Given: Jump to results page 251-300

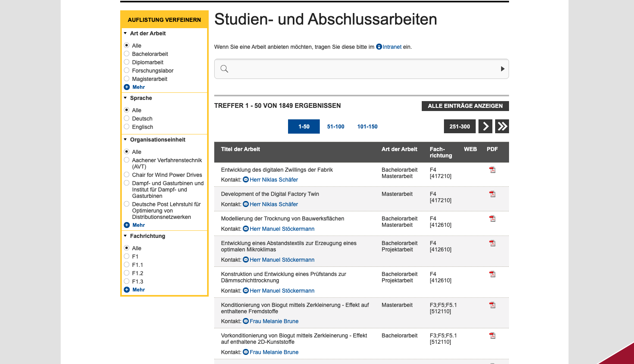Looking at the screenshot, I should [x=459, y=126].
